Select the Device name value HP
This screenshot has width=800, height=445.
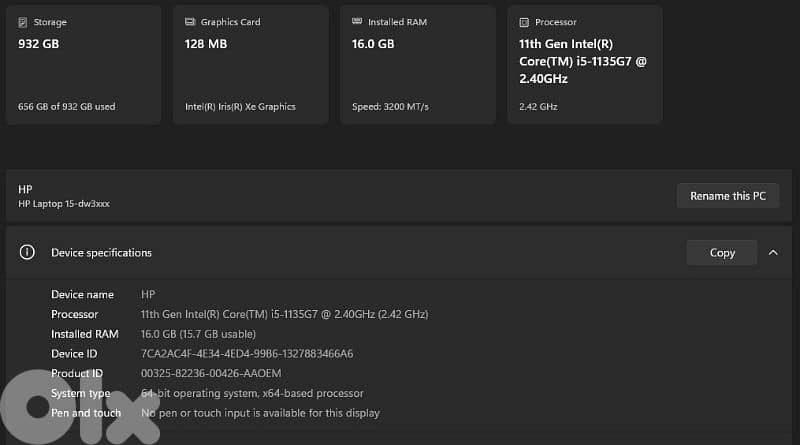[x=148, y=294]
